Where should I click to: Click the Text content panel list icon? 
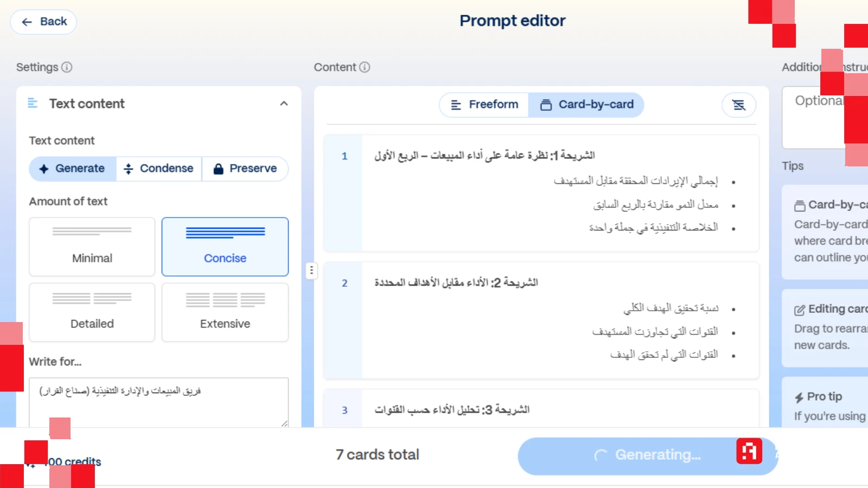(x=33, y=104)
